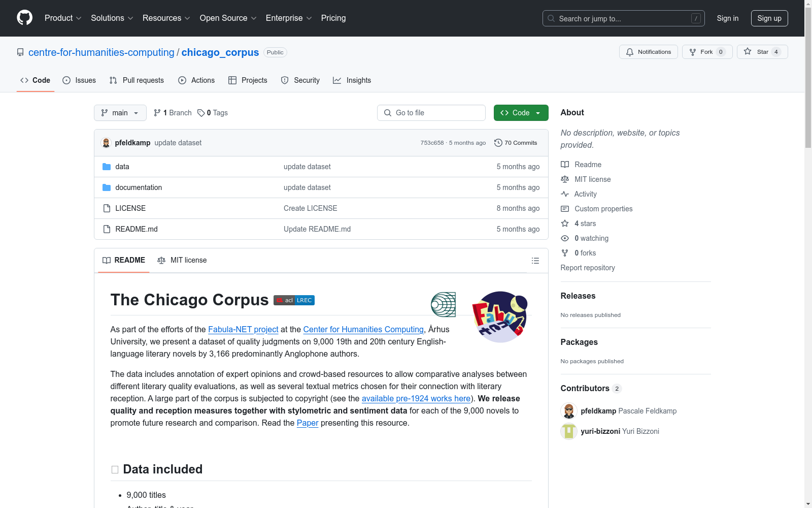Switch to the Pull requests tab
The width and height of the screenshot is (812, 508).
point(137,80)
